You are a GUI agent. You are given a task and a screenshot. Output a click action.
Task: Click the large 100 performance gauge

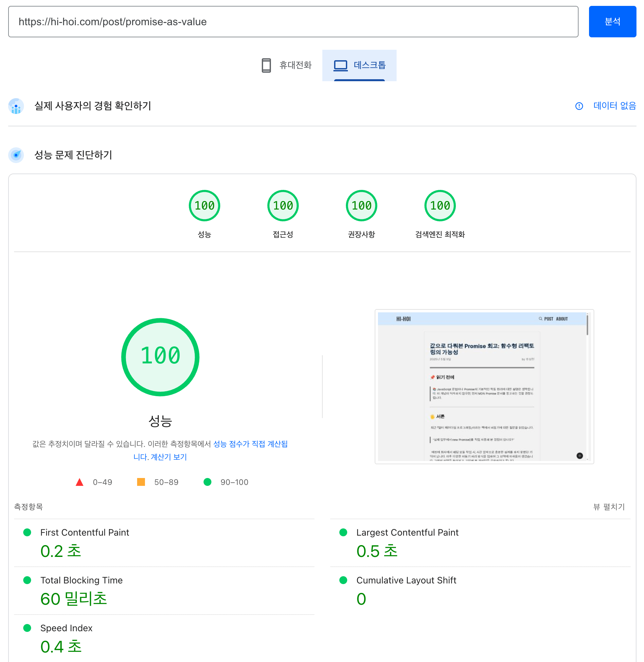(x=160, y=357)
